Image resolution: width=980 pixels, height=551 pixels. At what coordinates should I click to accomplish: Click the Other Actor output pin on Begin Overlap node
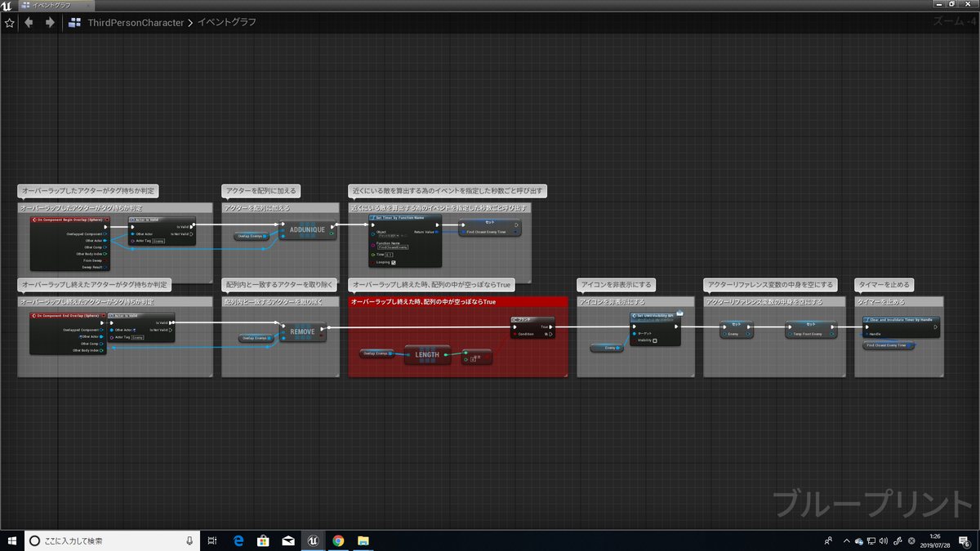[x=105, y=240]
